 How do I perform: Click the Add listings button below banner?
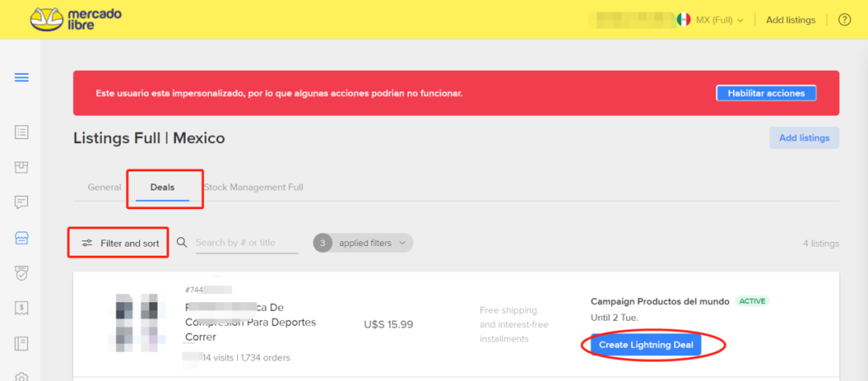click(x=805, y=138)
